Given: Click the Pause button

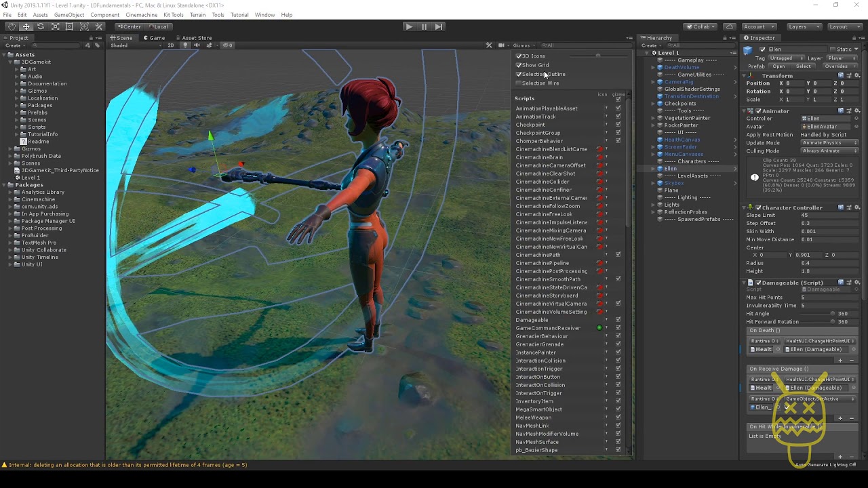Looking at the screenshot, I should coord(424,26).
